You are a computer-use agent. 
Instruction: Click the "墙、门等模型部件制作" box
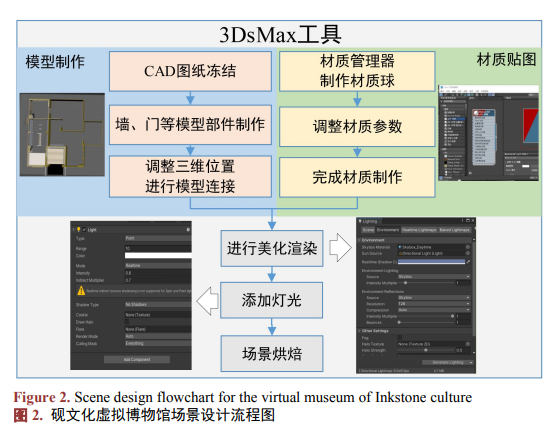tap(190, 125)
